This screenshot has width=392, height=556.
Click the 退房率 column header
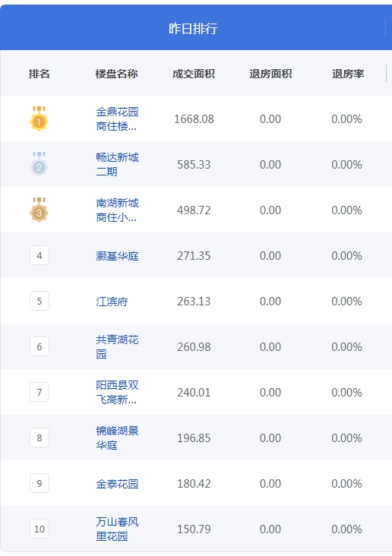click(x=348, y=74)
